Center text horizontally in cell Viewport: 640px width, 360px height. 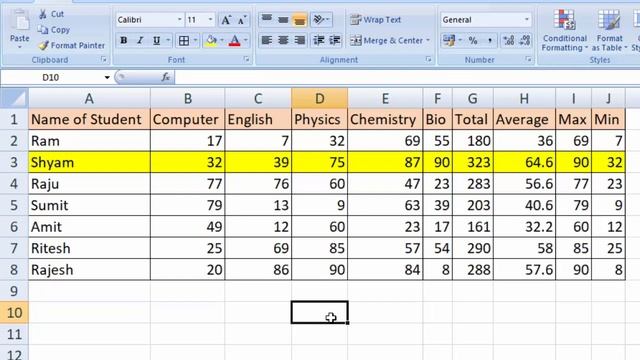(x=283, y=40)
